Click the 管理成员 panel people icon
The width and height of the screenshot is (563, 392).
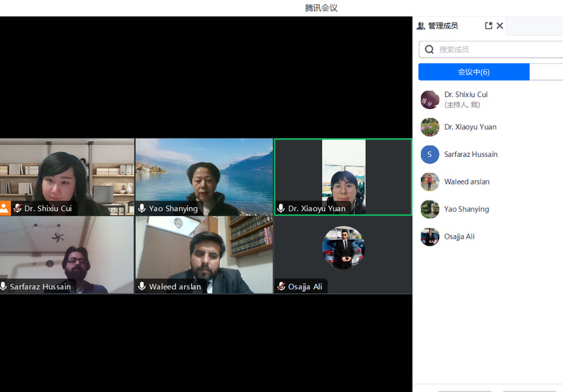pos(421,26)
